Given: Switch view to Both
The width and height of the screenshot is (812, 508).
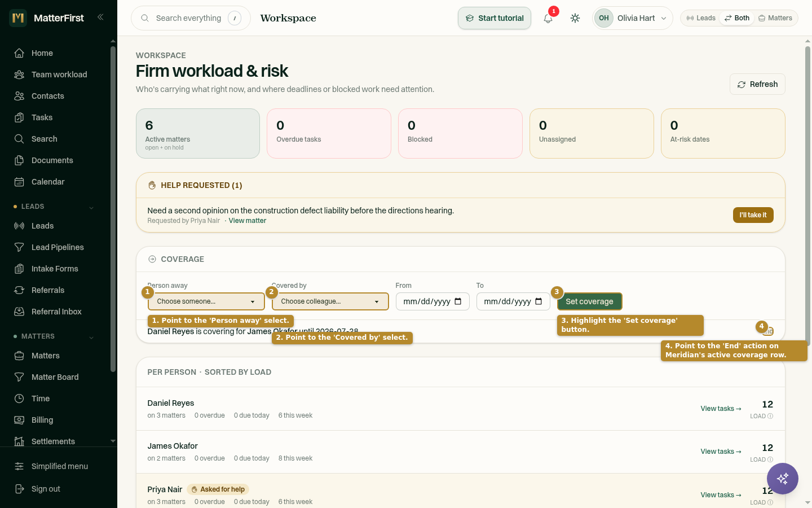Looking at the screenshot, I should [737, 18].
